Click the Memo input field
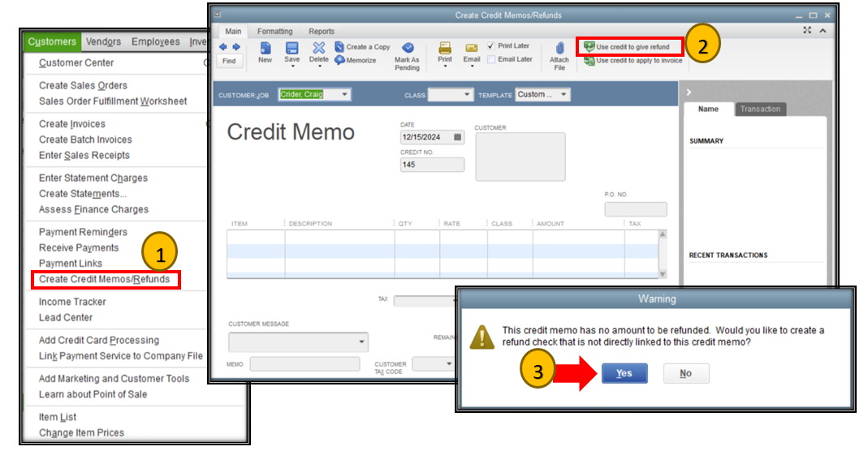Screen dimensions: 868x451 (x=304, y=363)
